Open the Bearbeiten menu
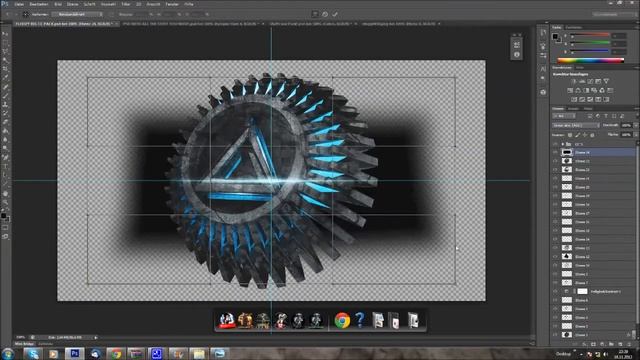This screenshot has height=360, width=640. [x=39, y=4]
